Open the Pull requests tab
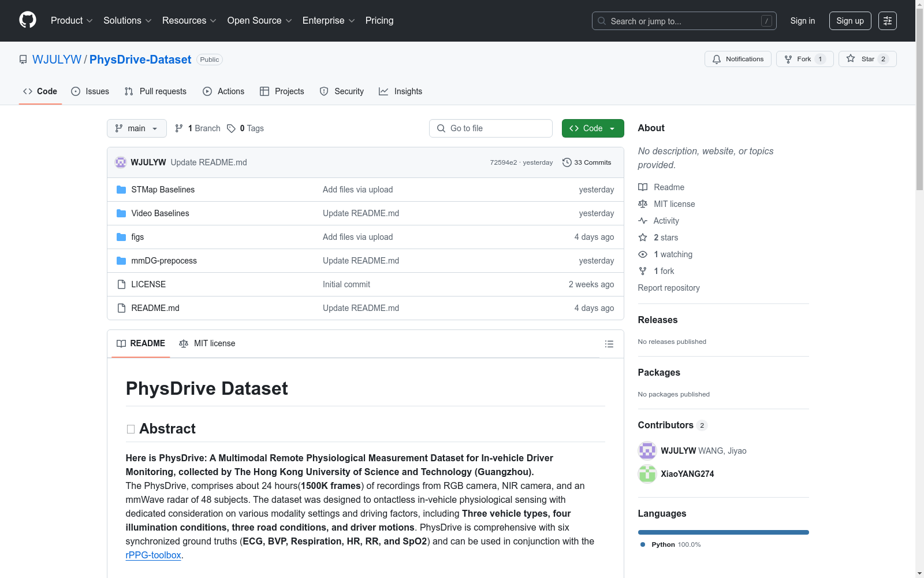The width and height of the screenshot is (924, 578). coord(155,91)
